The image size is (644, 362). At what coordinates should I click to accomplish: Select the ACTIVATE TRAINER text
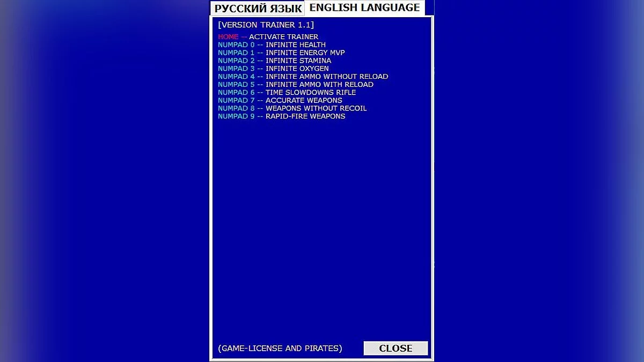[283, 37]
